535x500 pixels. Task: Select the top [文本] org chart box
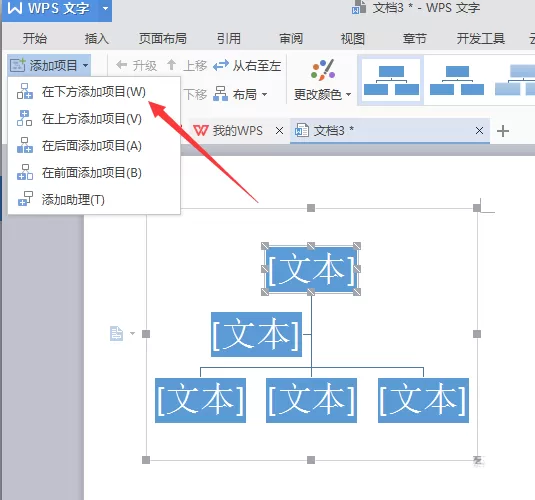pos(311,269)
